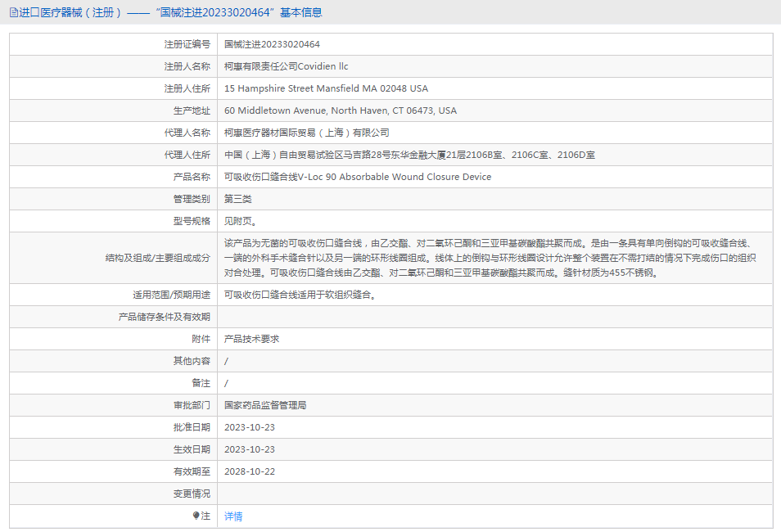781x532 pixels.
Task: Click the 型号规格 label
Action: coord(192,221)
